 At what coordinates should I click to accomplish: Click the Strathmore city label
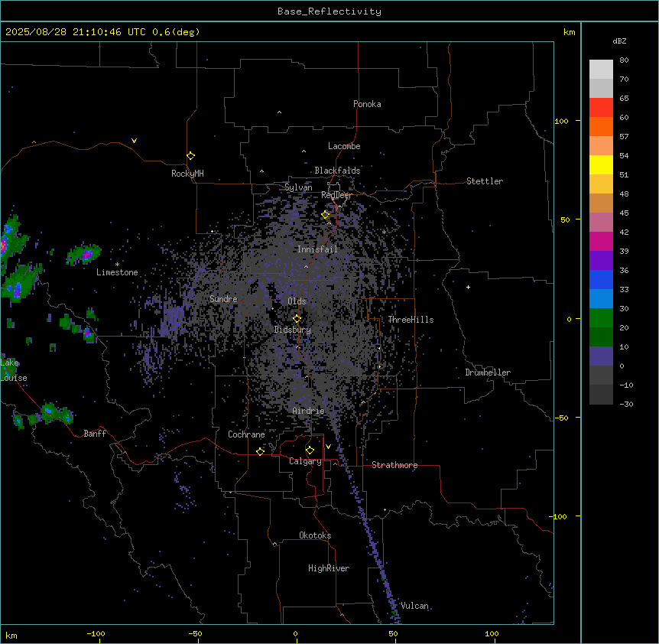click(394, 465)
